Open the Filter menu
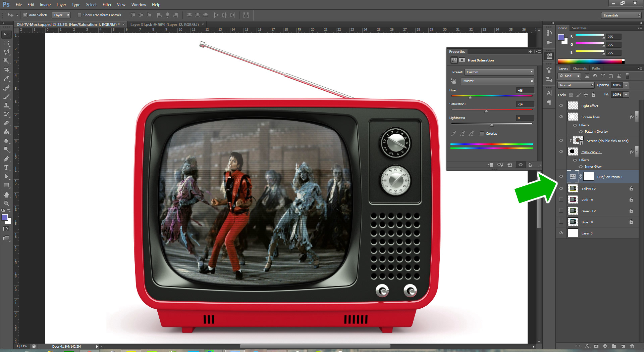Viewport: 644px width, 352px height. pyautogui.click(x=107, y=5)
